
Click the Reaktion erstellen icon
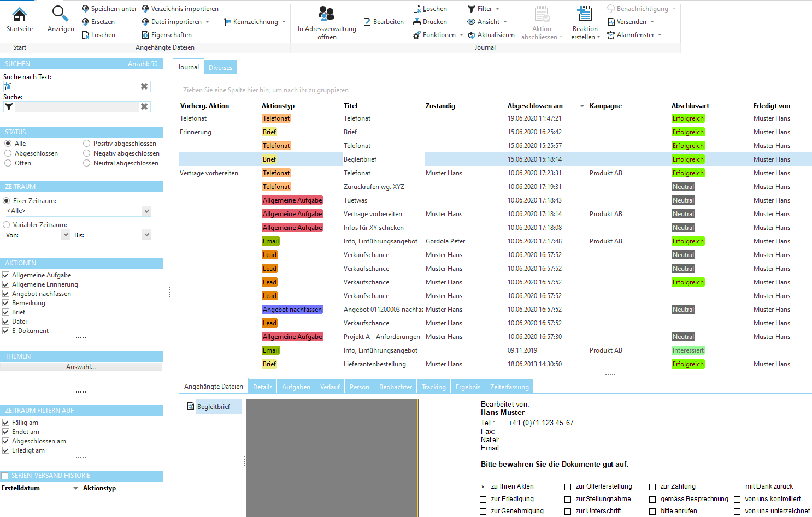585,14
